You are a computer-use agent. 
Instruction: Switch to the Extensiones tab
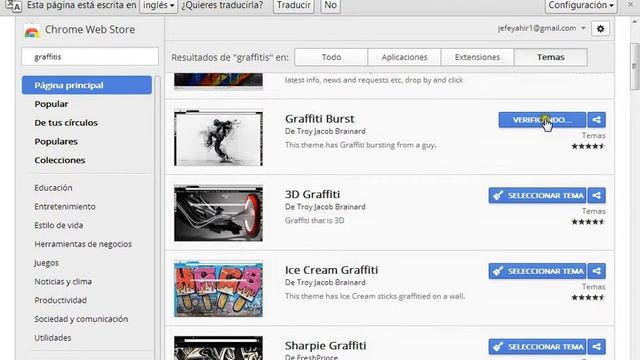coord(477,57)
